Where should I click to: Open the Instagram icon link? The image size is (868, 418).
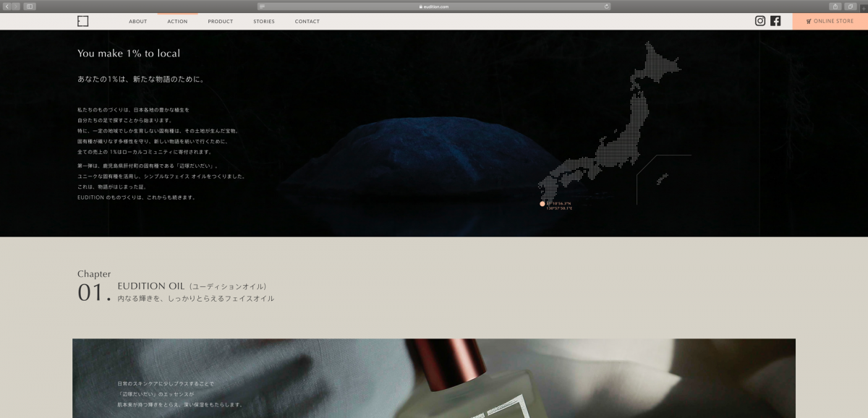click(x=760, y=21)
